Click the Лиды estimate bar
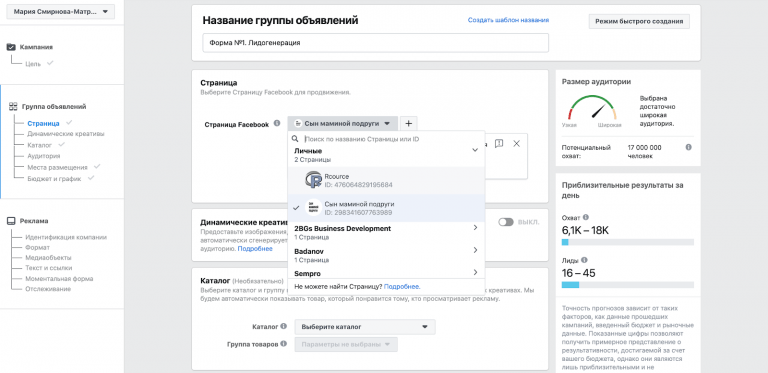The height and width of the screenshot is (373, 768). [627, 285]
